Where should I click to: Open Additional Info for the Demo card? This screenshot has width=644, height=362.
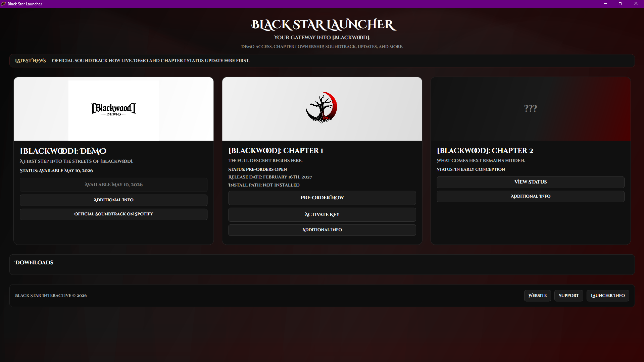(113, 200)
